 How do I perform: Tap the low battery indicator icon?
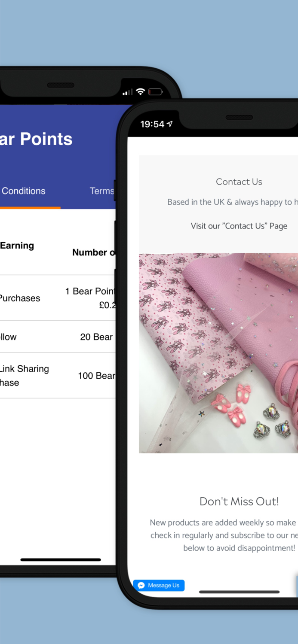(155, 92)
